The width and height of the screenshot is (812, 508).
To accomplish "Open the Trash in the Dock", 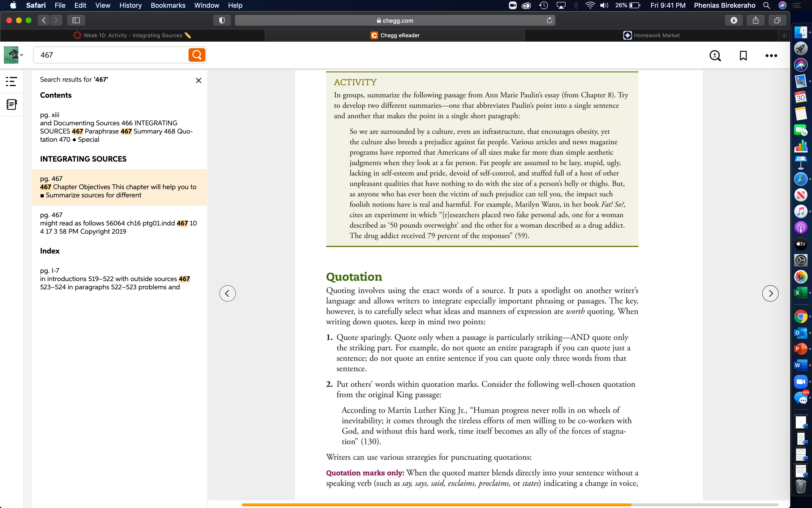I will [x=801, y=486].
